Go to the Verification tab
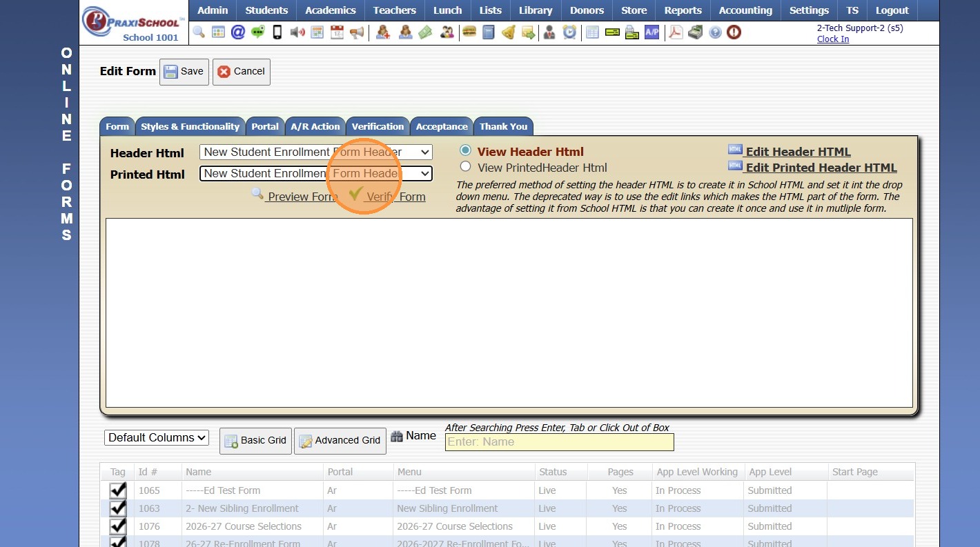Viewport: 980px width, 547px height. [x=378, y=126]
